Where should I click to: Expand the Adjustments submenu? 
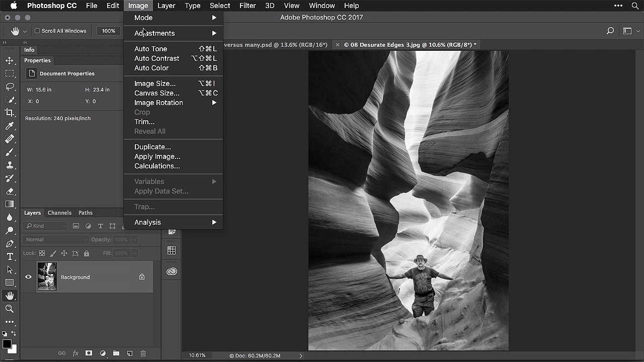click(x=173, y=33)
